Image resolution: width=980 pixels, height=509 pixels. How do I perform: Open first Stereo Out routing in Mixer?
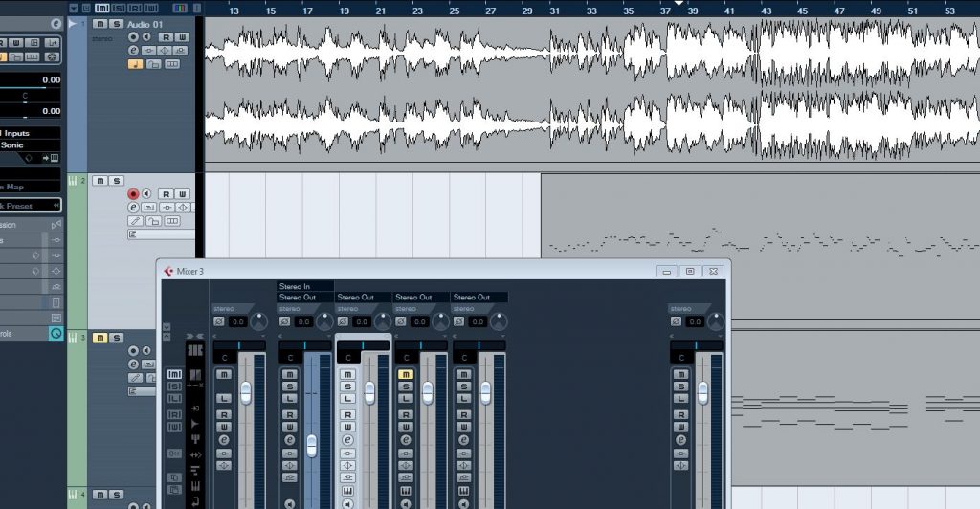(305, 298)
